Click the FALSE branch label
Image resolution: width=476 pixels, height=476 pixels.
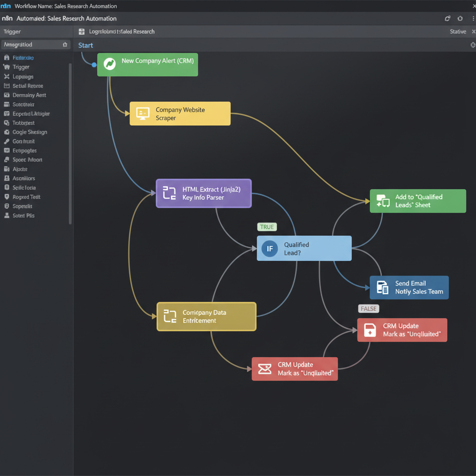[x=369, y=309]
